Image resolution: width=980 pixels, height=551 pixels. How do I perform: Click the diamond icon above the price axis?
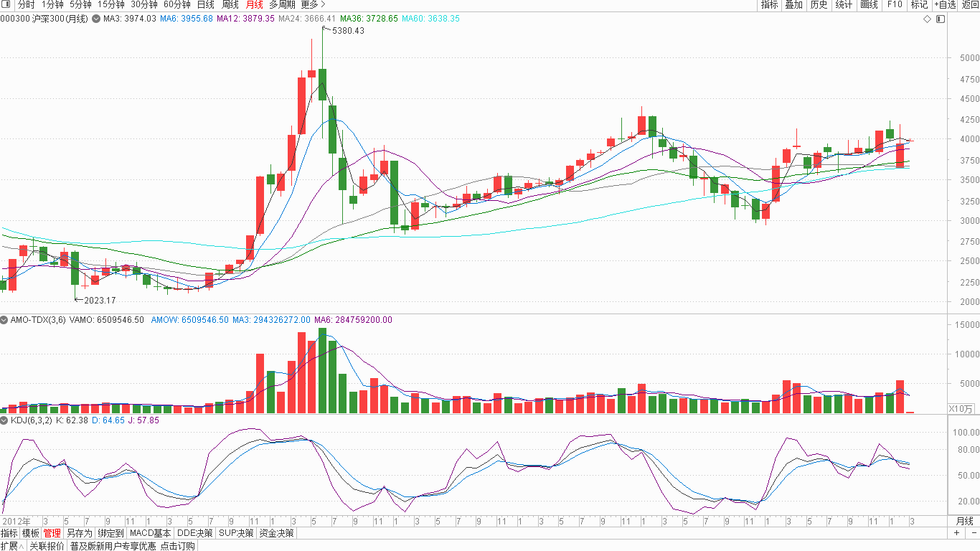point(928,19)
